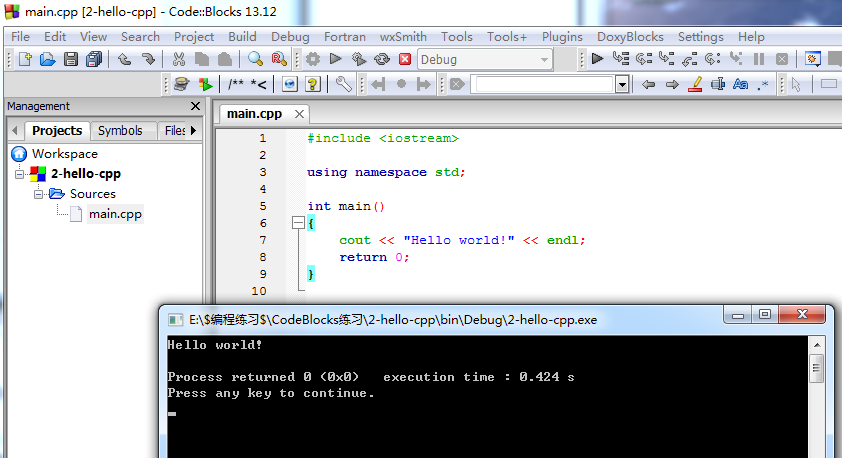Abort build with the red X icon
This screenshot has height=458, width=842.
coord(405,59)
